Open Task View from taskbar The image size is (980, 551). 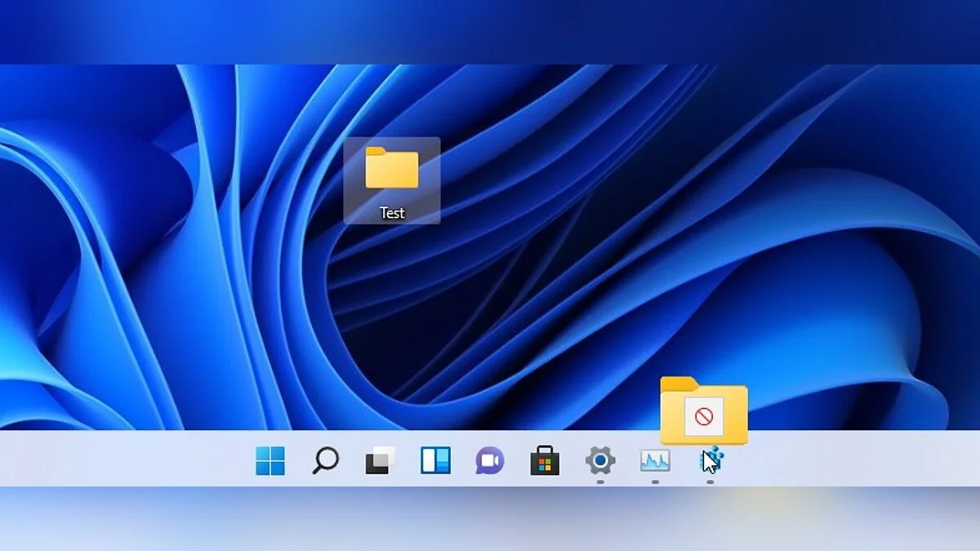click(380, 461)
